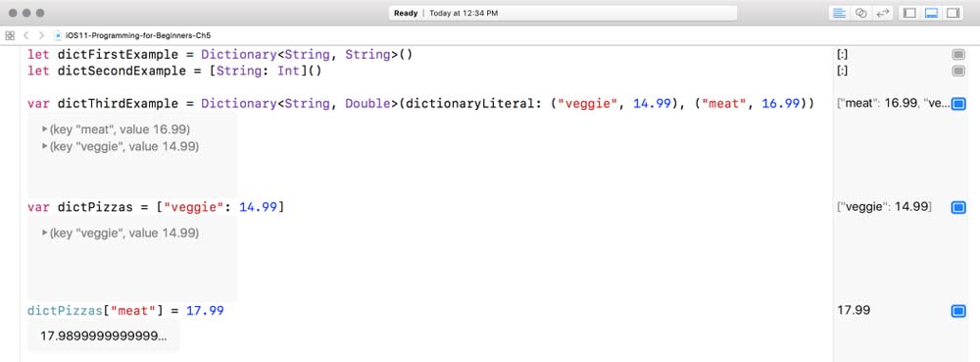The height and width of the screenshot is (362, 980).
Task: Hide inline result for dictPizzas declaration
Action: pos(958,208)
